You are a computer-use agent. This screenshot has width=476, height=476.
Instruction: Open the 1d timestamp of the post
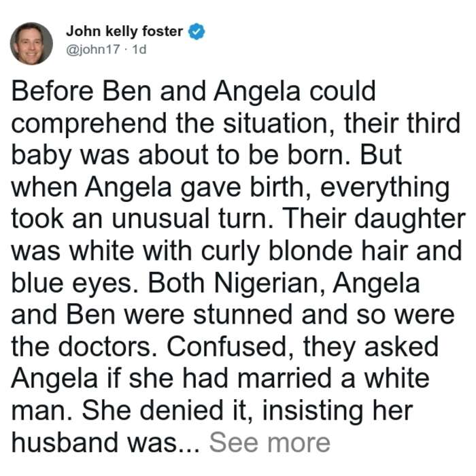pos(139,49)
